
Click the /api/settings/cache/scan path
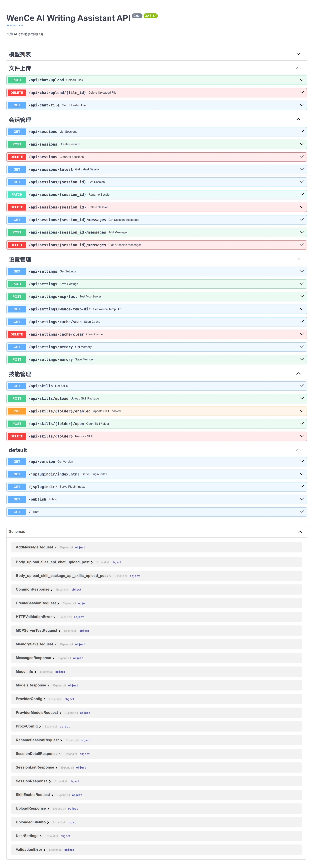click(x=55, y=322)
